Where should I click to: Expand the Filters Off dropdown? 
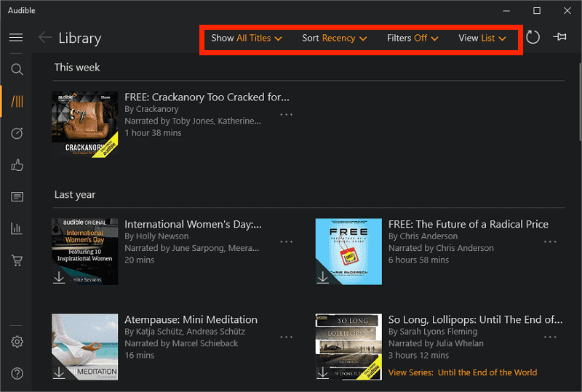pyautogui.click(x=412, y=39)
